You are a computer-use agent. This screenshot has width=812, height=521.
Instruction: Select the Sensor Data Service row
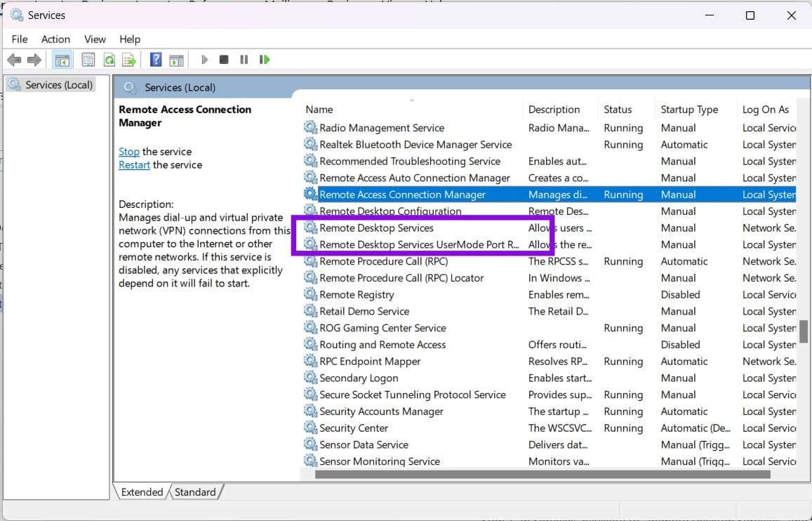pyautogui.click(x=549, y=445)
